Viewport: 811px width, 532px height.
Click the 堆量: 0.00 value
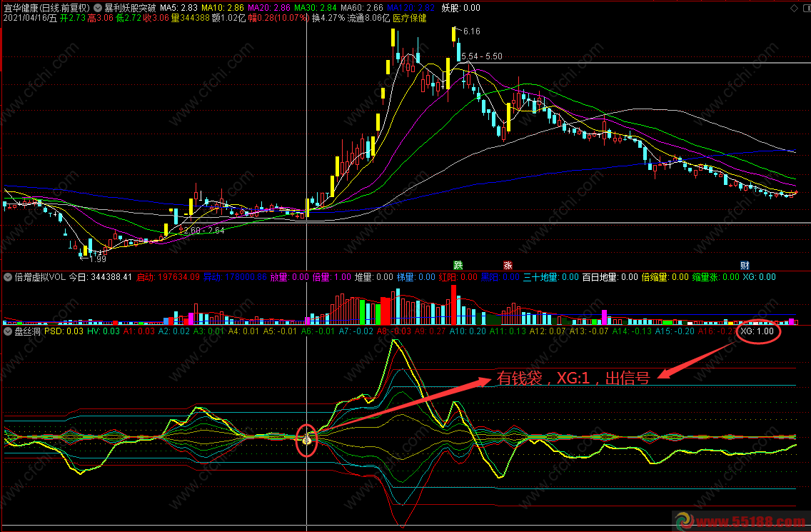[x=374, y=277]
